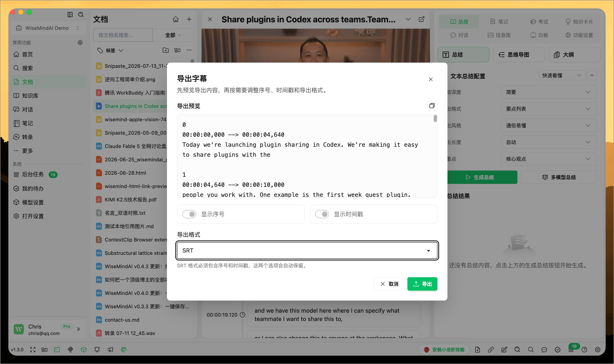Switch to the 信息图 tab
The width and height of the screenshot is (614, 364).
pyautogui.click(x=499, y=35)
